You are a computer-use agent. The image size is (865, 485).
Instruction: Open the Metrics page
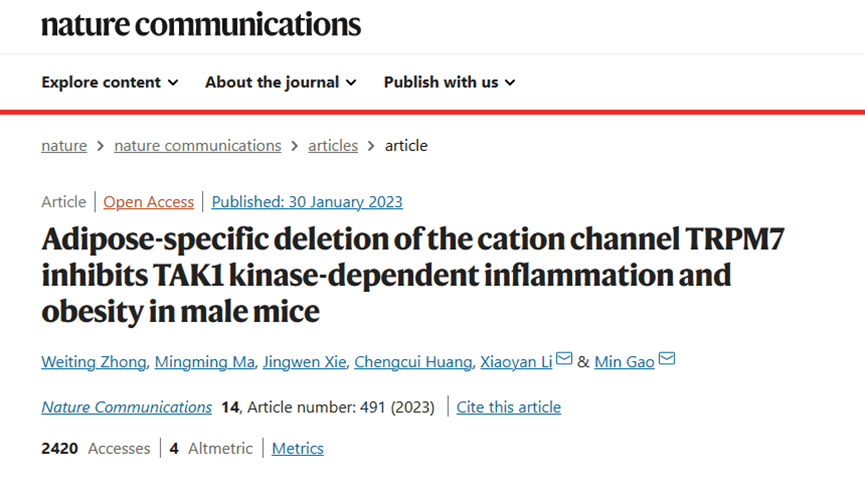[298, 449]
